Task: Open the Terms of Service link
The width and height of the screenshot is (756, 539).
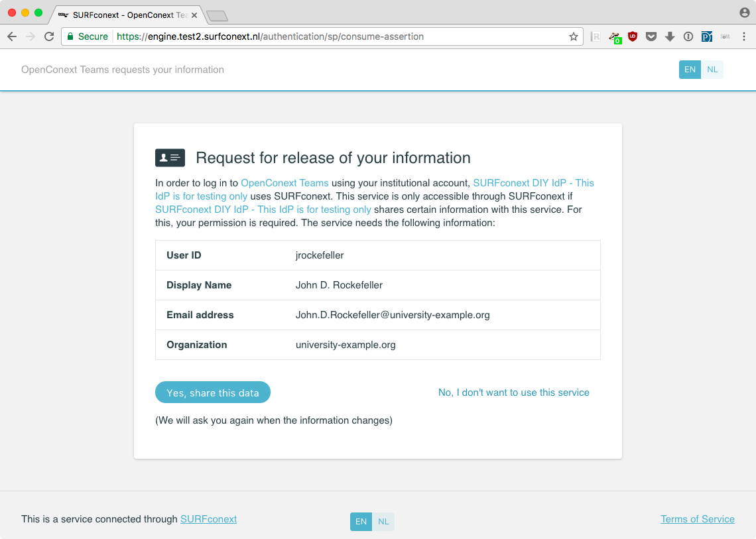Action: coord(697,519)
